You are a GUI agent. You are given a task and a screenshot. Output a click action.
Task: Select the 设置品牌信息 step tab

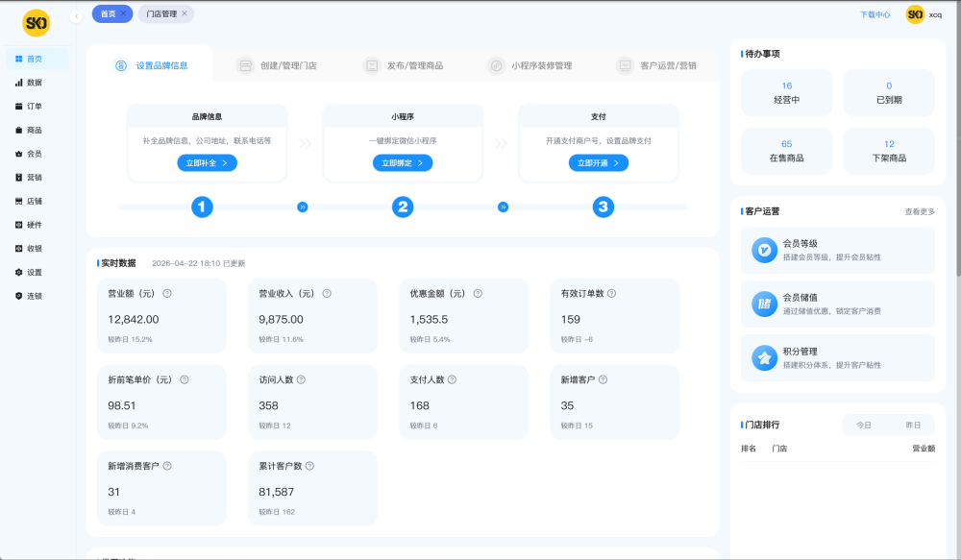tap(151, 65)
